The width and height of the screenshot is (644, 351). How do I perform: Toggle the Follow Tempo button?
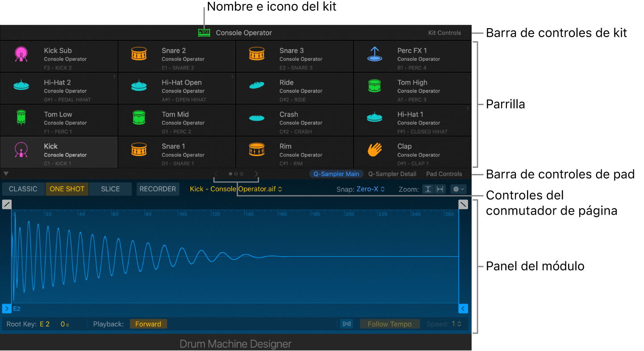(389, 324)
